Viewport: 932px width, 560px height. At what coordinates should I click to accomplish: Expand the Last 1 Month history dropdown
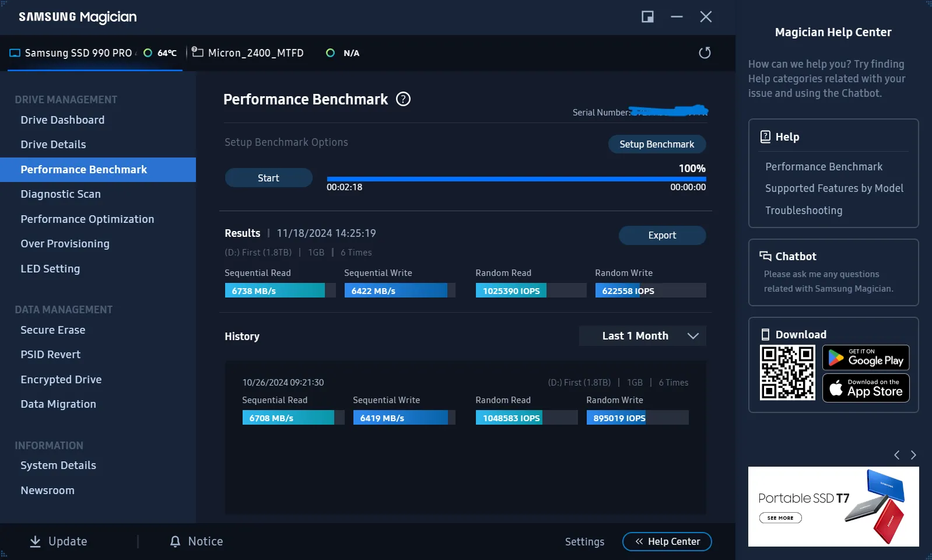click(x=642, y=336)
